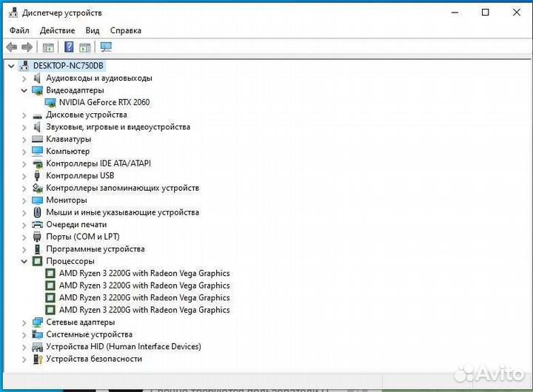Open the Файл menu
The height and width of the screenshot is (392, 533).
coord(19,30)
